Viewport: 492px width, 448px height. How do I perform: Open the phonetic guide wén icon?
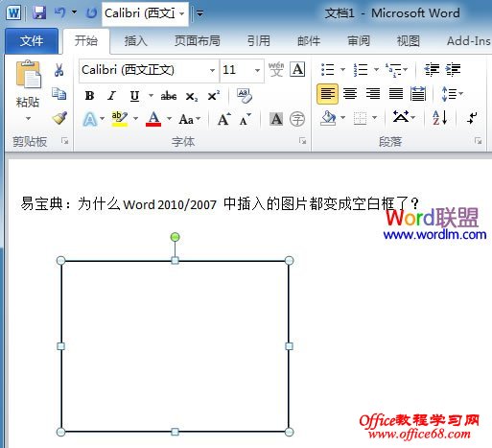coord(276,69)
